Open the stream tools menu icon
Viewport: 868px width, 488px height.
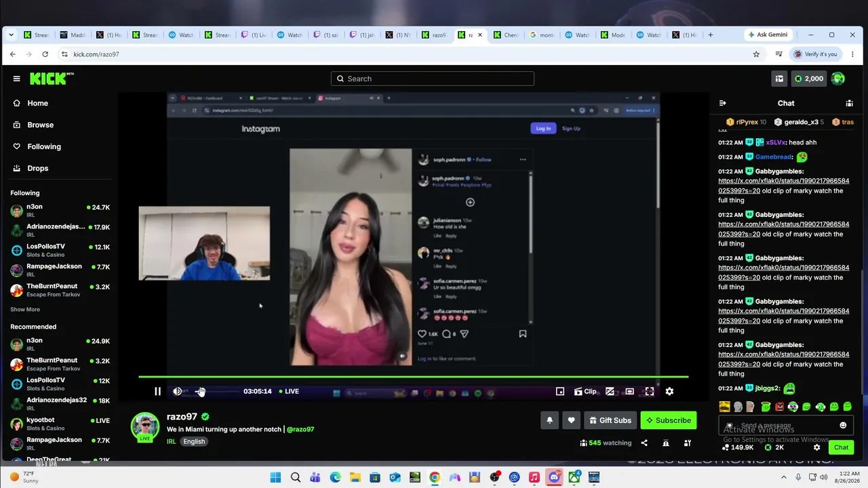click(688, 443)
